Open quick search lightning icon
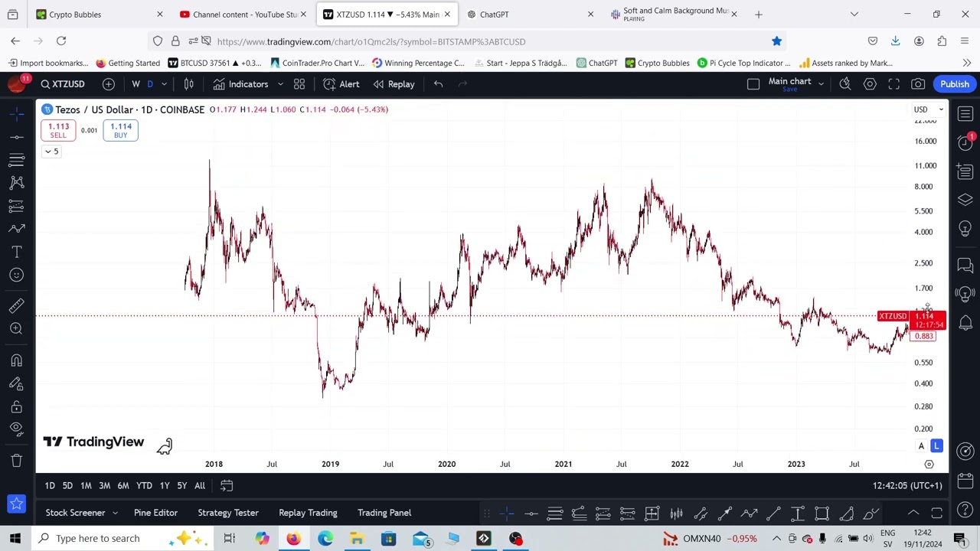The width and height of the screenshot is (980, 551). (x=845, y=84)
